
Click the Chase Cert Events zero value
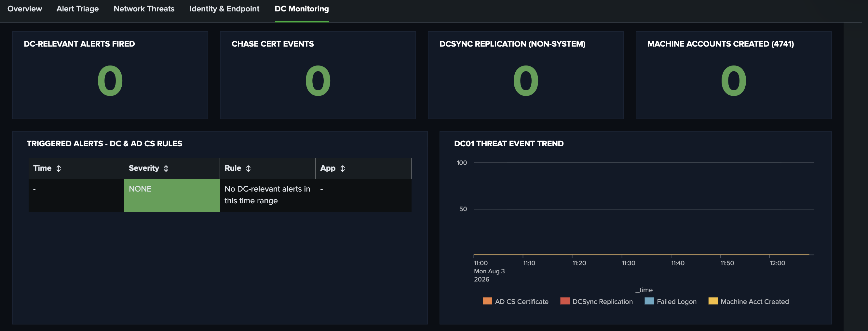[318, 81]
